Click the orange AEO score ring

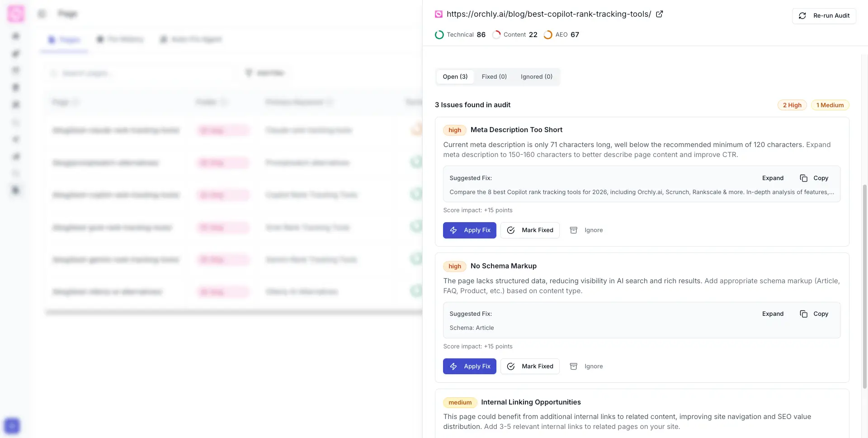(548, 34)
